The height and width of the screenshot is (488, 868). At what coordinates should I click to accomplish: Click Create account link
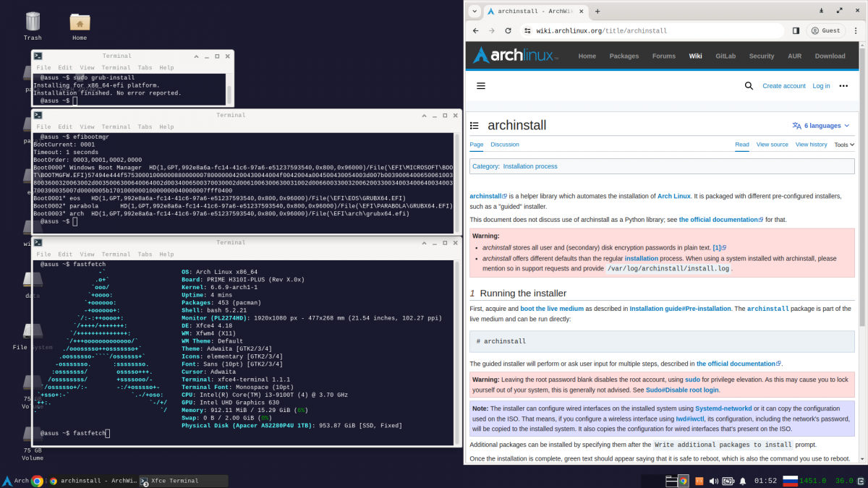pos(784,86)
